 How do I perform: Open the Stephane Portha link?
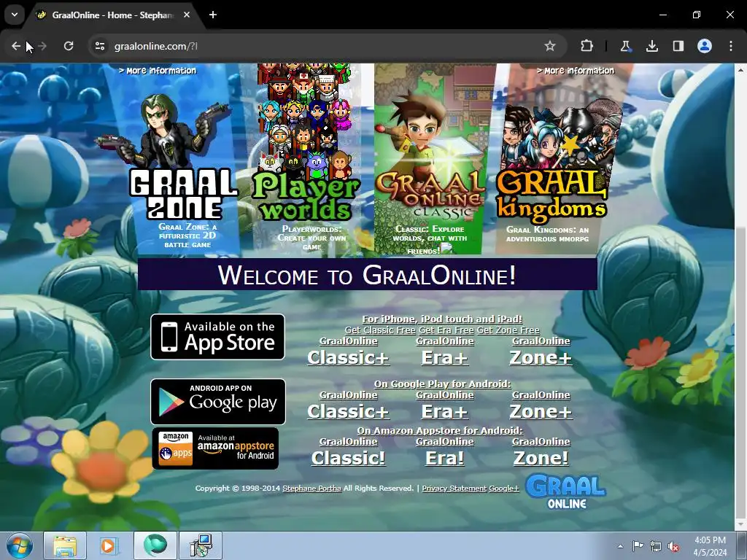311,488
